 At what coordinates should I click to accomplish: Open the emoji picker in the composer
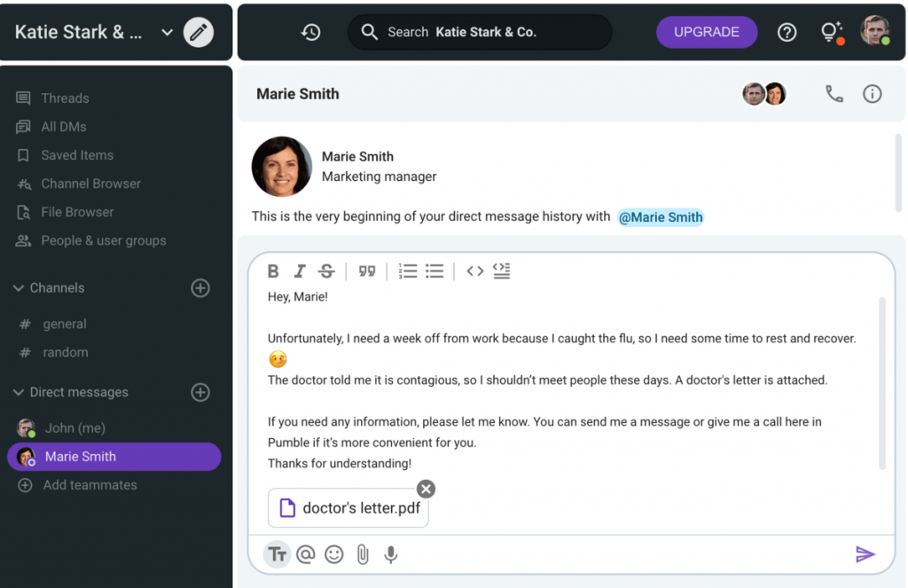[x=334, y=554]
